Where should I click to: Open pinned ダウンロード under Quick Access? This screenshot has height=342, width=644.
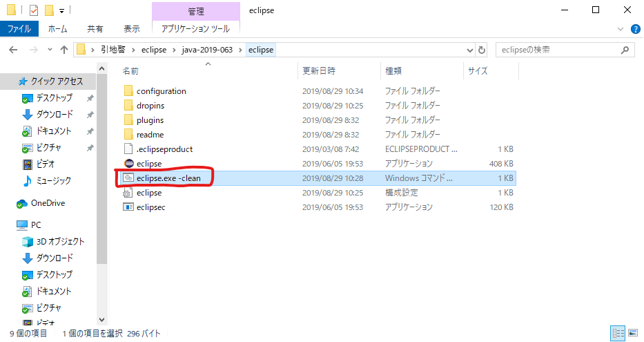click(55, 114)
